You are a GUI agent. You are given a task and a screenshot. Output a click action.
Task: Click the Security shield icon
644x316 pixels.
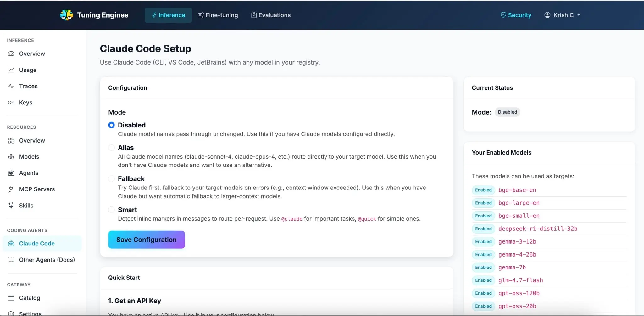(x=503, y=15)
